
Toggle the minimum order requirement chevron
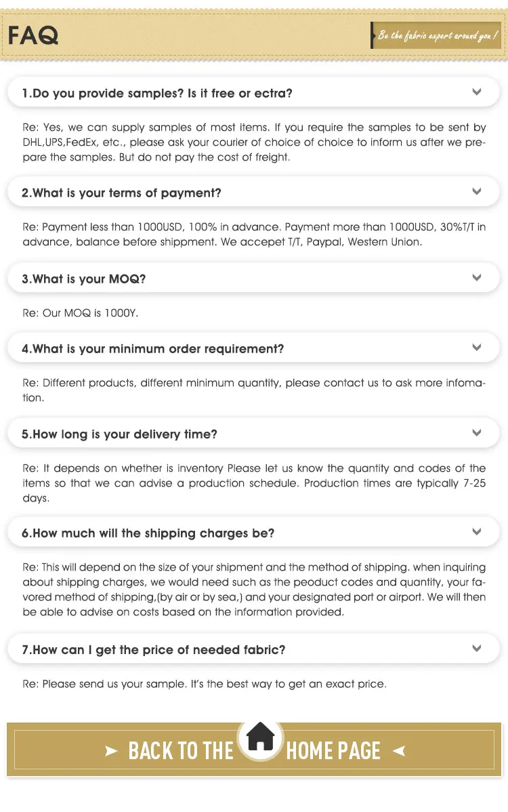click(477, 348)
